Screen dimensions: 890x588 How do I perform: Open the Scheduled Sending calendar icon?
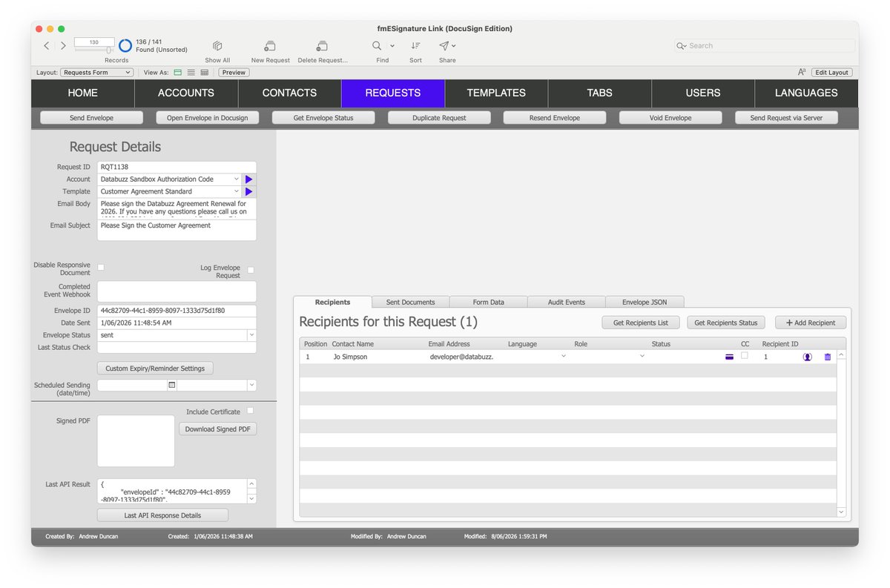[x=172, y=386]
